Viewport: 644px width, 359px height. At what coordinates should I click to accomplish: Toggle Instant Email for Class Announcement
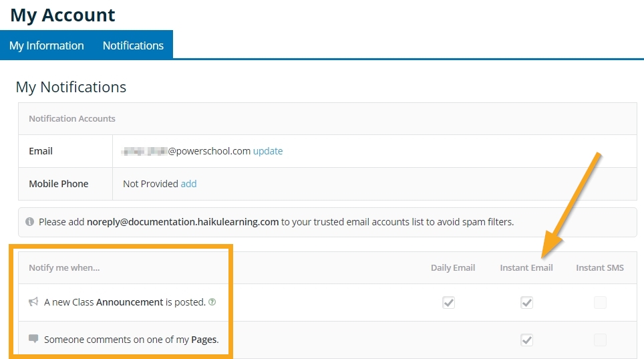(526, 303)
